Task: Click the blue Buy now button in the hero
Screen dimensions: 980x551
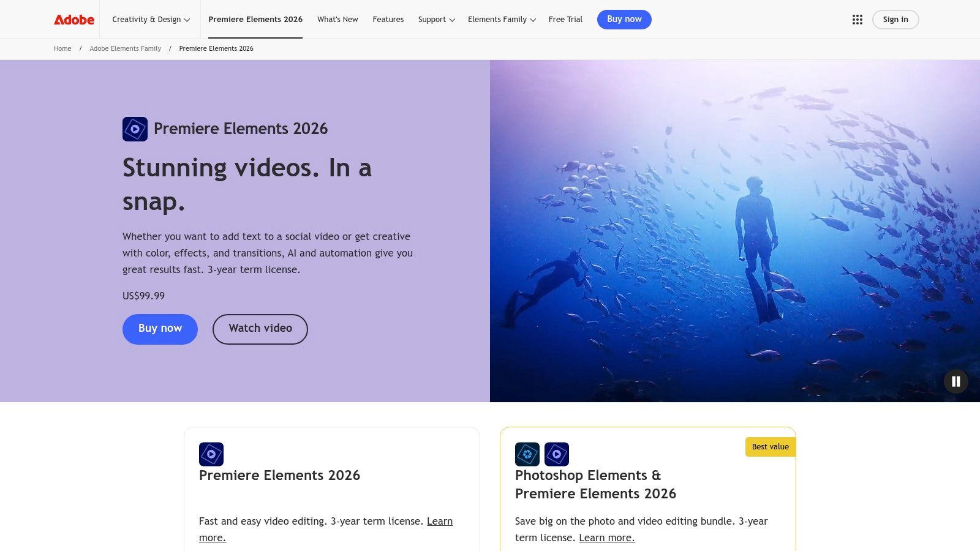Action: pyautogui.click(x=160, y=329)
